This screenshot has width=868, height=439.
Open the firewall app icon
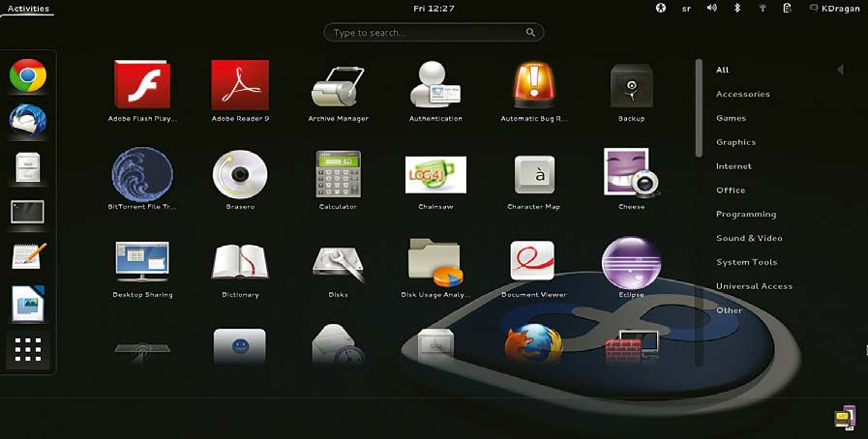(632, 346)
